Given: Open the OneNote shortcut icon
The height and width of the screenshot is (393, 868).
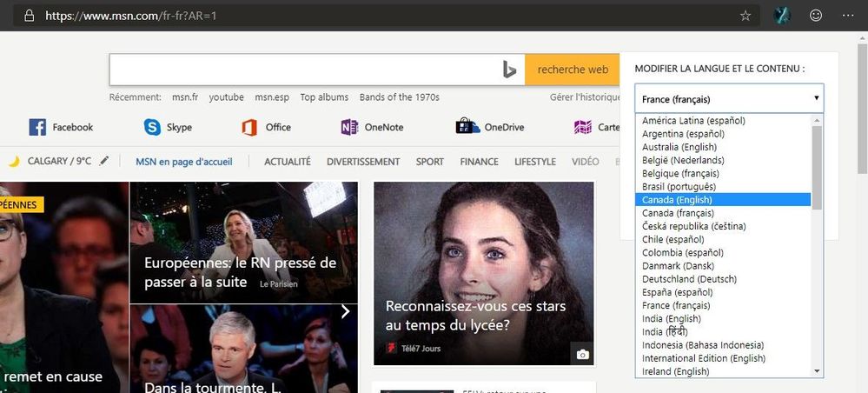Looking at the screenshot, I should (x=349, y=128).
